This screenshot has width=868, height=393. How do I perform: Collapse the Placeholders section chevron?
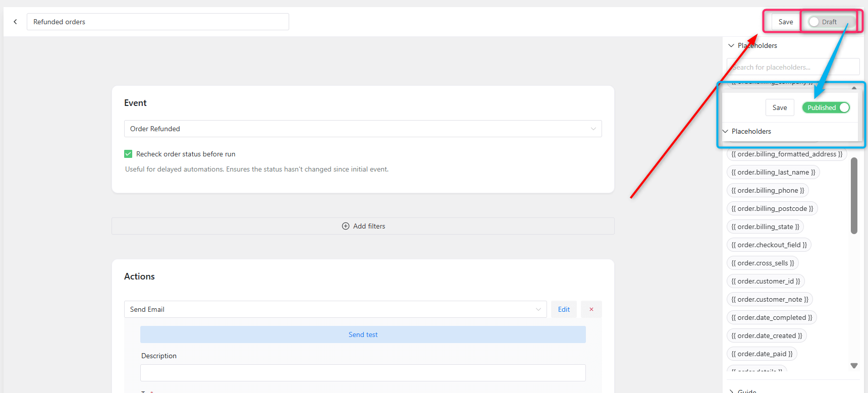(x=731, y=45)
